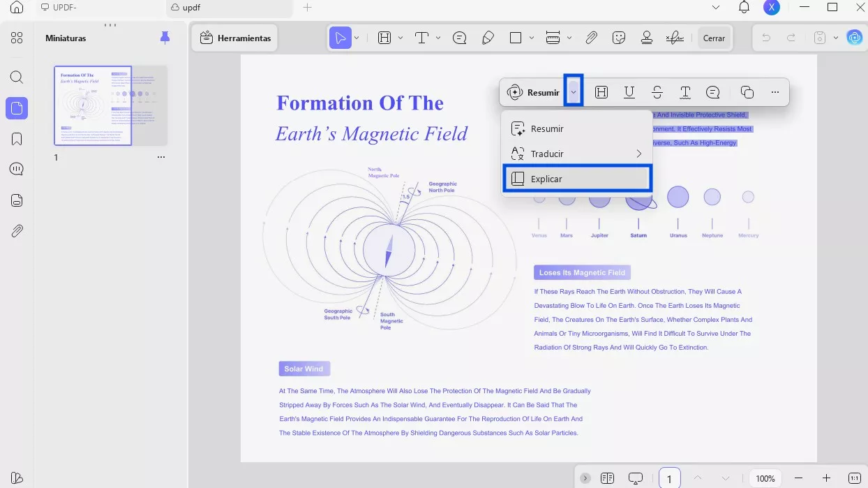Expand the Resumir dropdown arrow
The image size is (868, 488).
click(574, 92)
